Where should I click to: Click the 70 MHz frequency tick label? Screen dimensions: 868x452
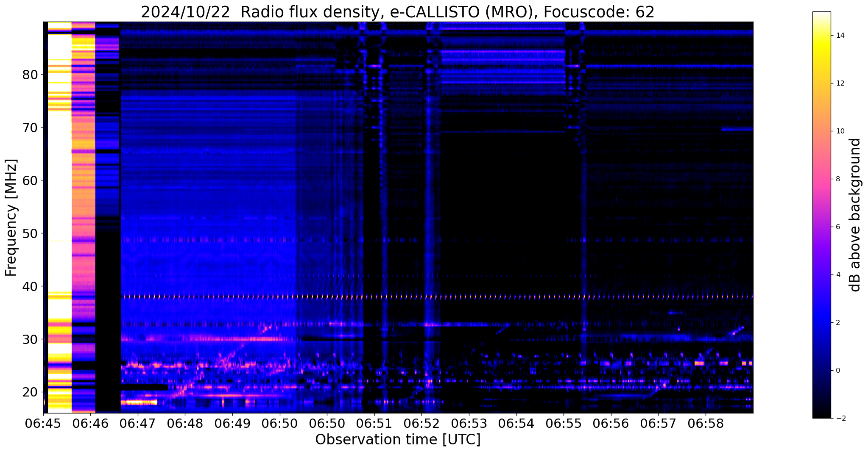coord(29,128)
